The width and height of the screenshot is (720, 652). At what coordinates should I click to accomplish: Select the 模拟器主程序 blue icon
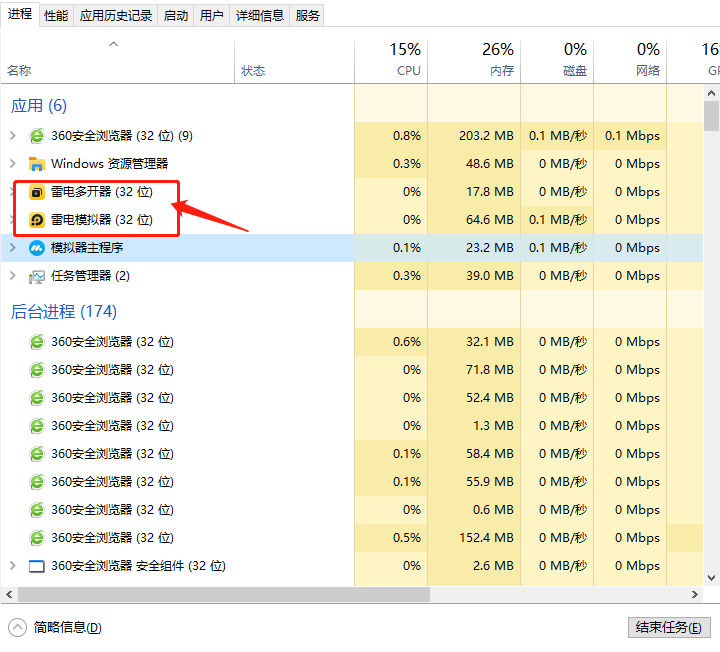click(x=37, y=248)
